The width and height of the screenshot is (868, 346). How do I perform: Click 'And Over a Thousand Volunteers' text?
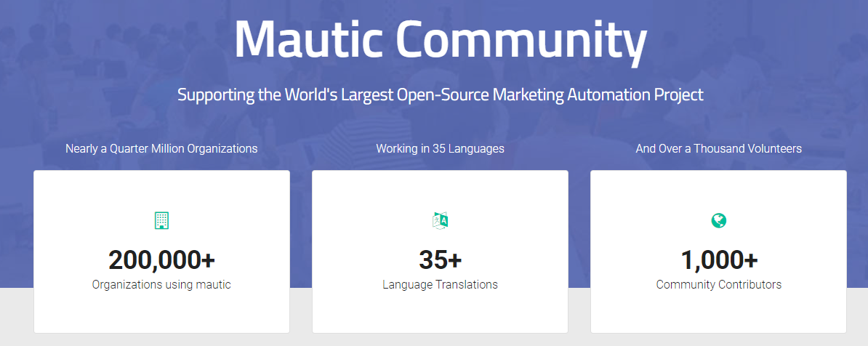[x=718, y=148]
